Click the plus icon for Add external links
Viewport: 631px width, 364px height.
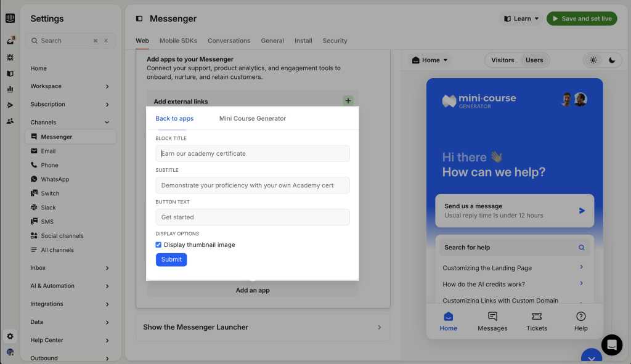(348, 100)
